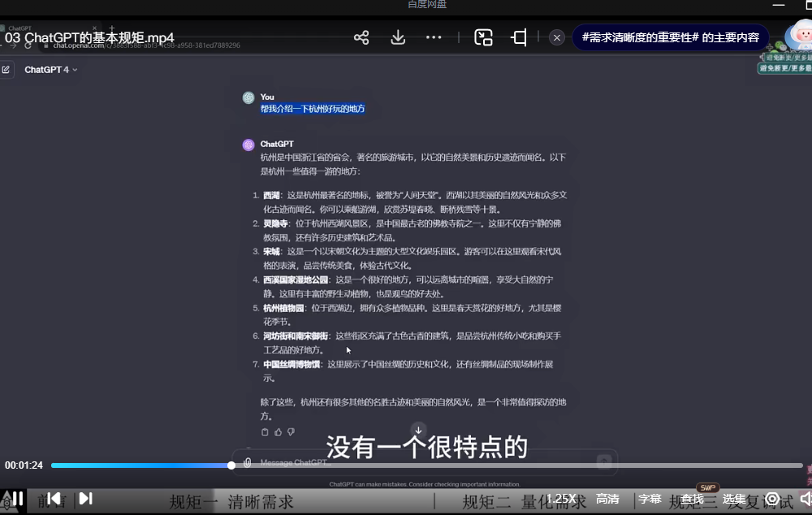This screenshot has width=812, height=515.
Task: Seek using the video progress bar handle
Action: (x=231, y=465)
